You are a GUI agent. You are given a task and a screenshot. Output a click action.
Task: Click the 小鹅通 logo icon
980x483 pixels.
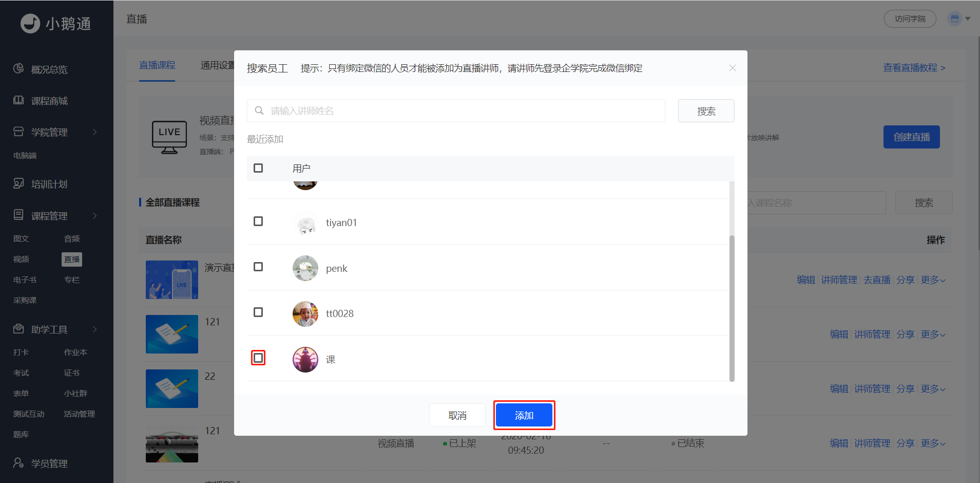pyautogui.click(x=30, y=23)
